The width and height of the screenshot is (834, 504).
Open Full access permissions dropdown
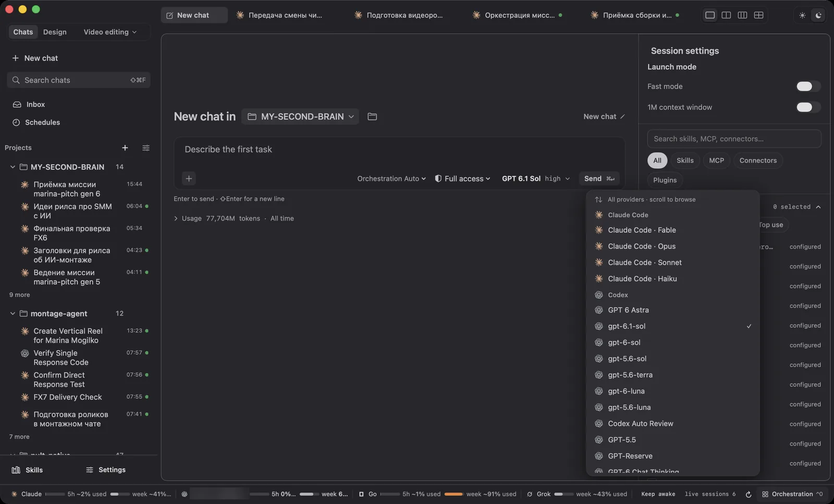[463, 179]
